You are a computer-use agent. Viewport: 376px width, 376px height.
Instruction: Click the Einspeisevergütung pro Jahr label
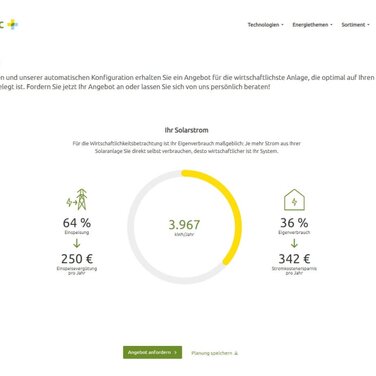pos(77,270)
